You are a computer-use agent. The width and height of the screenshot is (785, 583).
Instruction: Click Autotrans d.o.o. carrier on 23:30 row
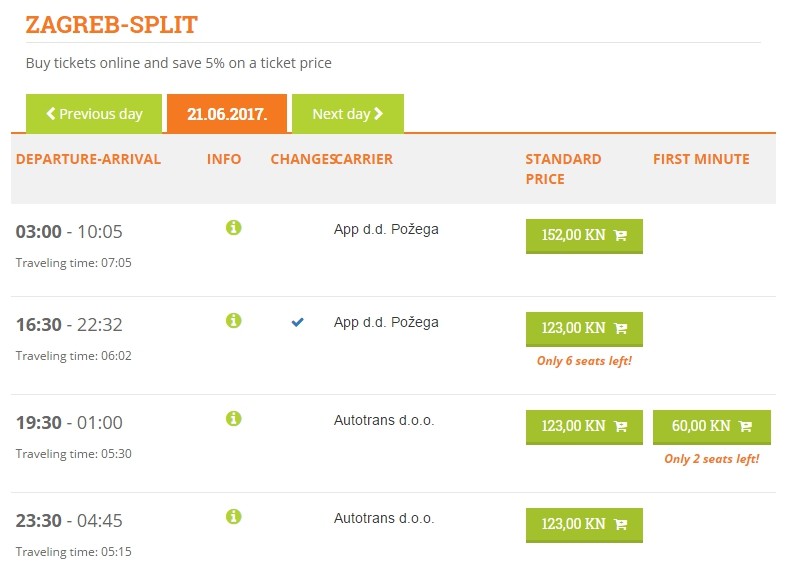(384, 518)
